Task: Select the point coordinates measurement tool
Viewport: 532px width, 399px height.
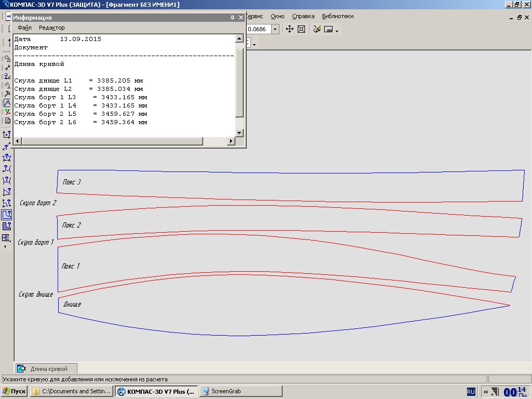Action: (x=7, y=135)
